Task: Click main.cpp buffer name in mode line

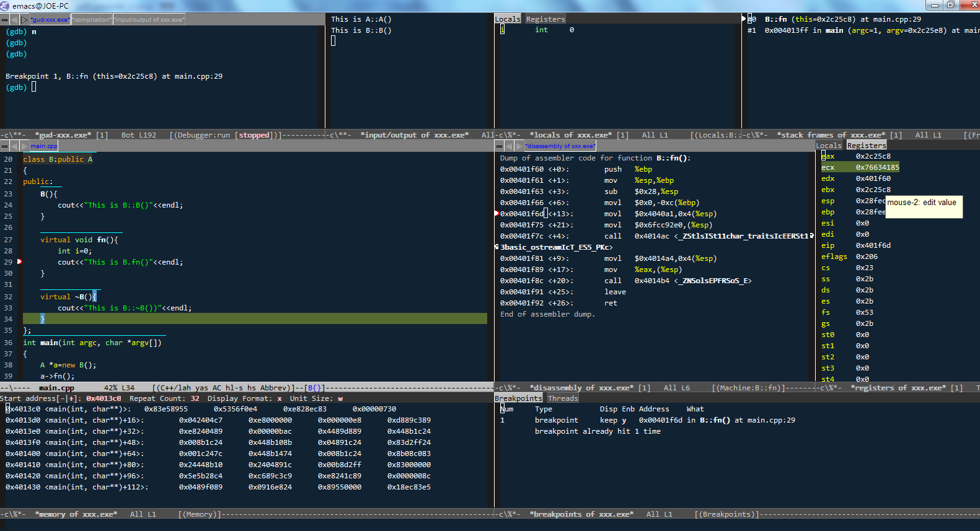Action: [56, 388]
